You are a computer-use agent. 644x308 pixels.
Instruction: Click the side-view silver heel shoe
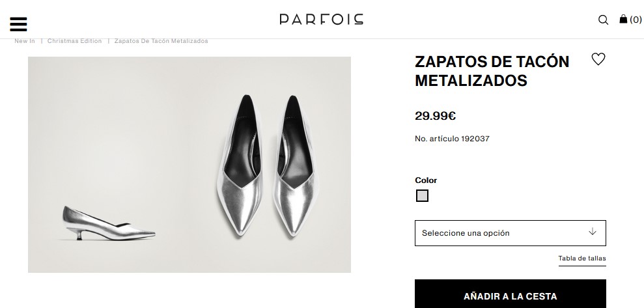point(109,223)
